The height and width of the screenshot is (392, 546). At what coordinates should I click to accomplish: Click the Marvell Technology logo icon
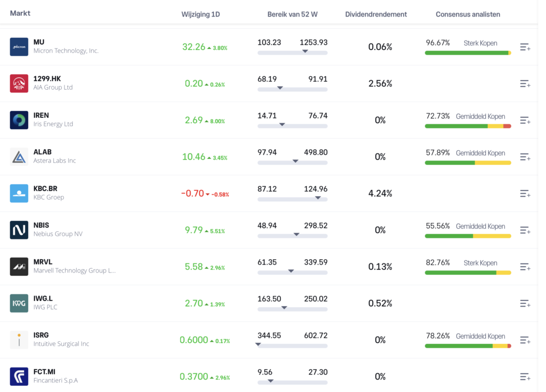coord(19,266)
